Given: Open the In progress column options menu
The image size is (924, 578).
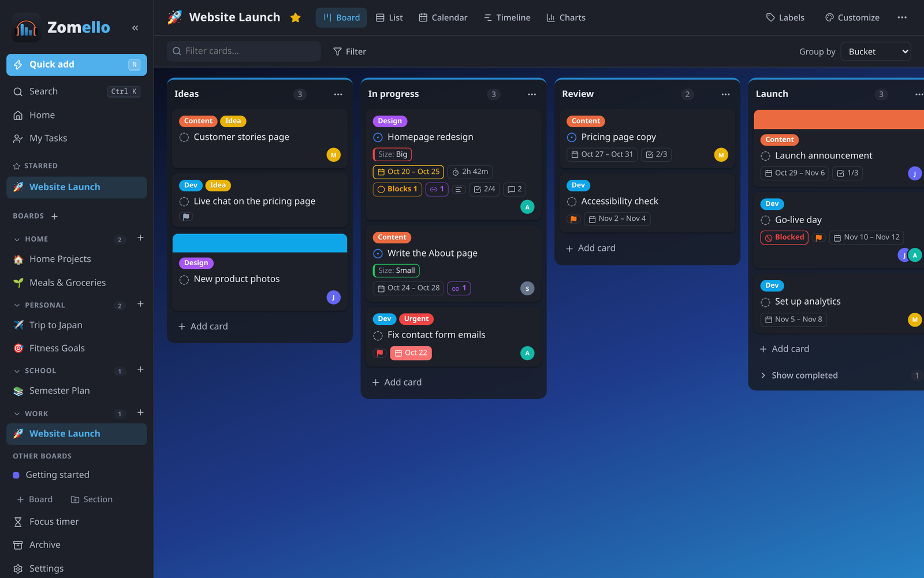Looking at the screenshot, I should (532, 94).
